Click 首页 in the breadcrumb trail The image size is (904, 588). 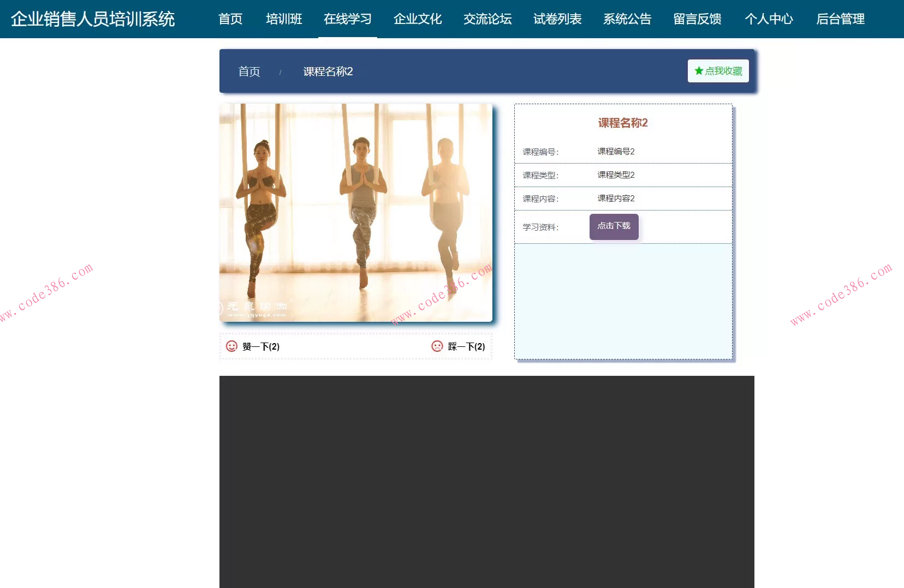(x=249, y=71)
